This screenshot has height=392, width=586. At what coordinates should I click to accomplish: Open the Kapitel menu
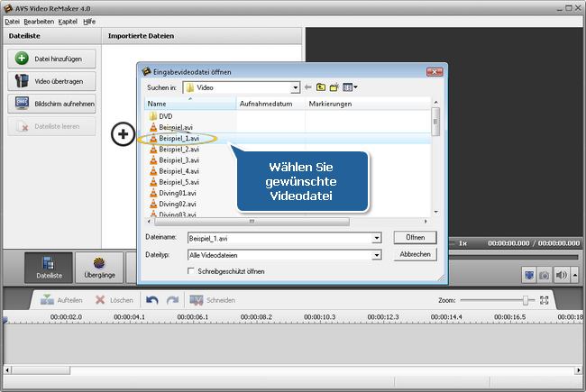point(68,22)
